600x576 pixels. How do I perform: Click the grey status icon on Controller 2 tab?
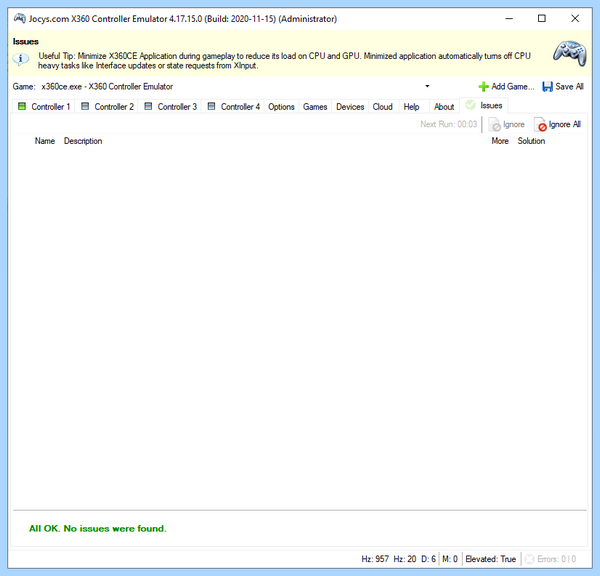click(85, 106)
